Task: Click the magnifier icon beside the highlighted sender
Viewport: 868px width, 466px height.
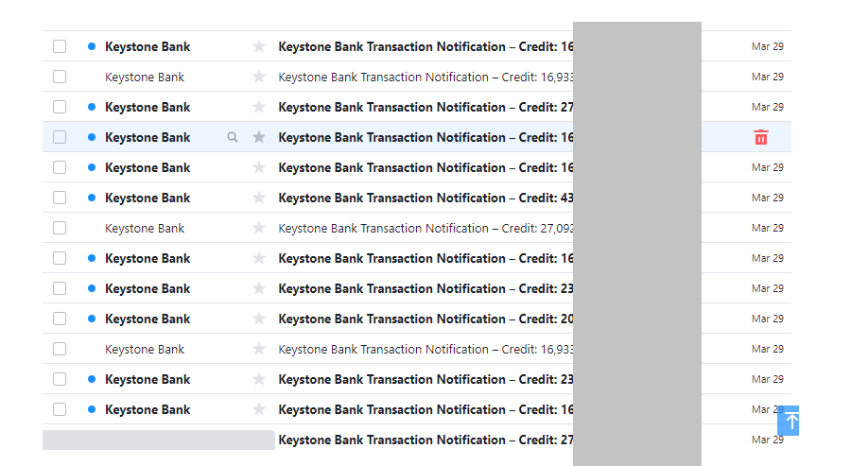Action: (233, 138)
